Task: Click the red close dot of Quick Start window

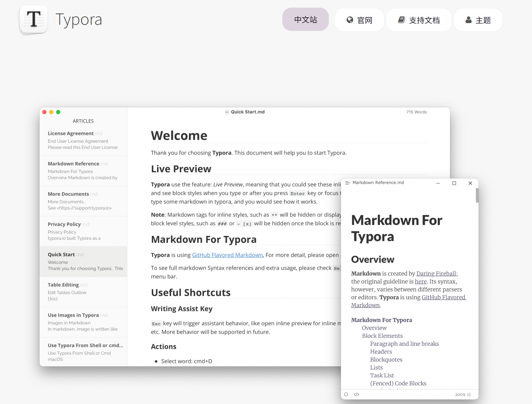Action: click(44, 112)
